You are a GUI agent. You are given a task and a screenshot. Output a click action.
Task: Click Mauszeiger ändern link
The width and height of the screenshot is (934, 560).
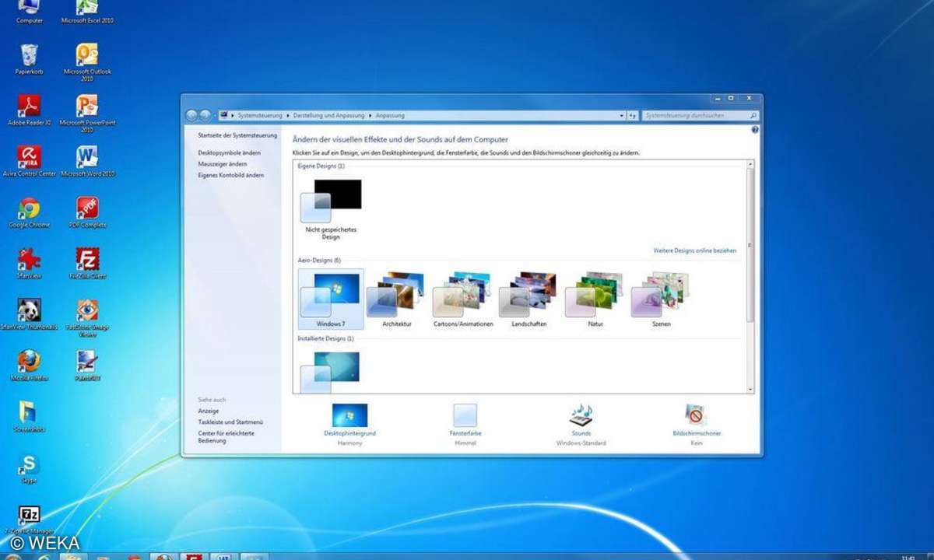click(223, 164)
